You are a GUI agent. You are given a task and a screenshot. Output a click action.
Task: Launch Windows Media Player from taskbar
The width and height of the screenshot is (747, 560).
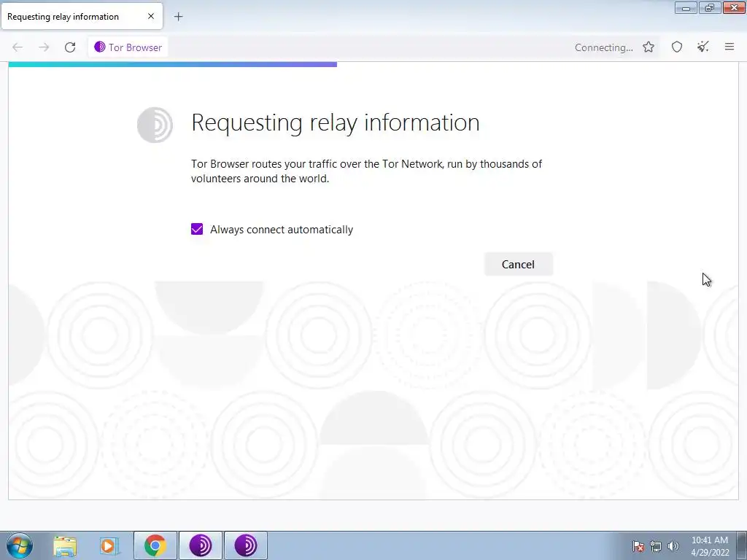point(109,545)
